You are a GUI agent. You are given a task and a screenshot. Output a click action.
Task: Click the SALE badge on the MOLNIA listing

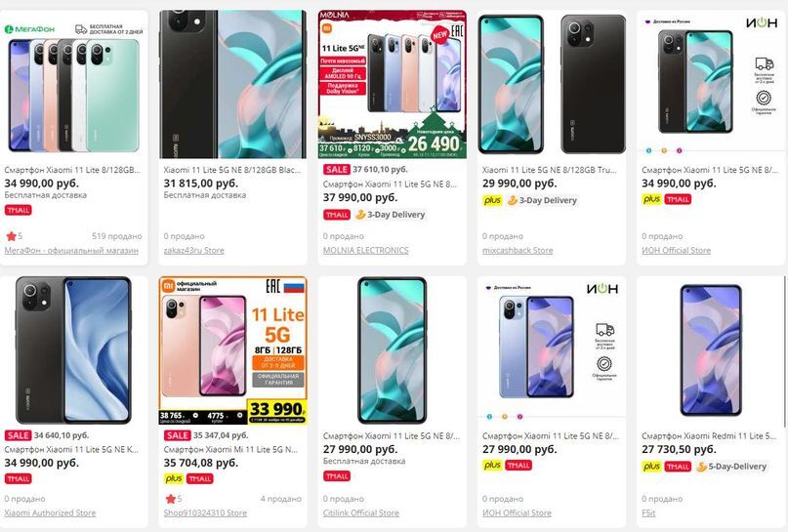(x=336, y=169)
